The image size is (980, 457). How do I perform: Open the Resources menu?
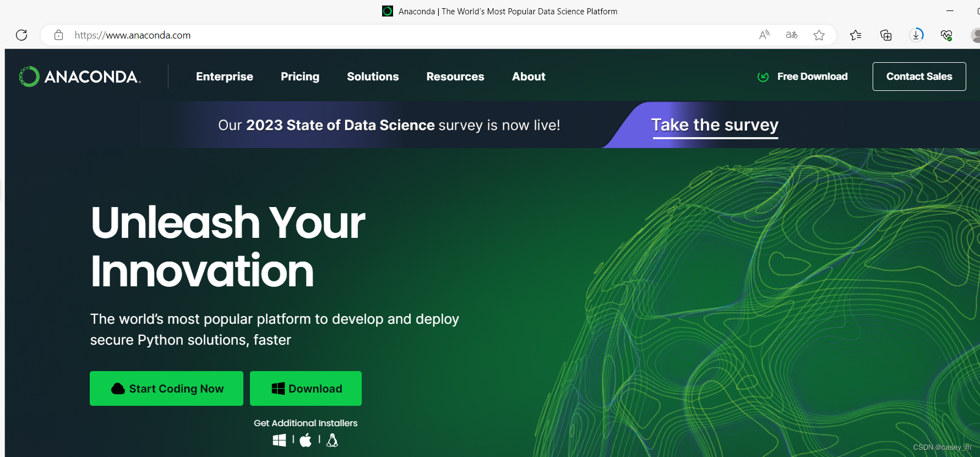pyautogui.click(x=455, y=77)
